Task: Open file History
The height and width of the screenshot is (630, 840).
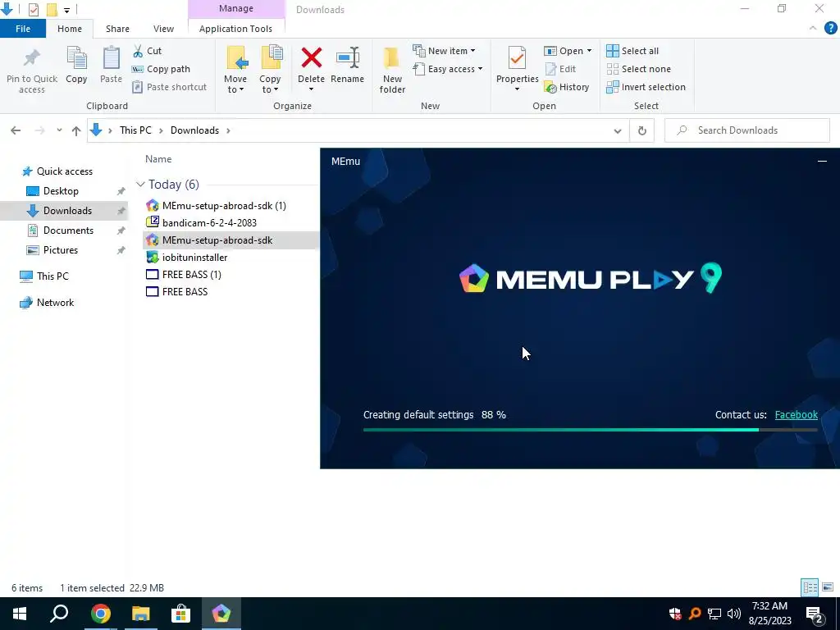Action: click(567, 87)
